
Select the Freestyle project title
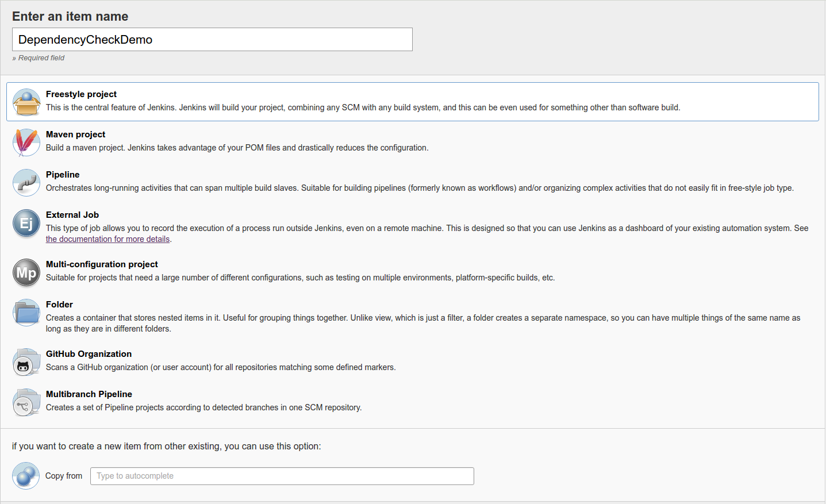81,94
